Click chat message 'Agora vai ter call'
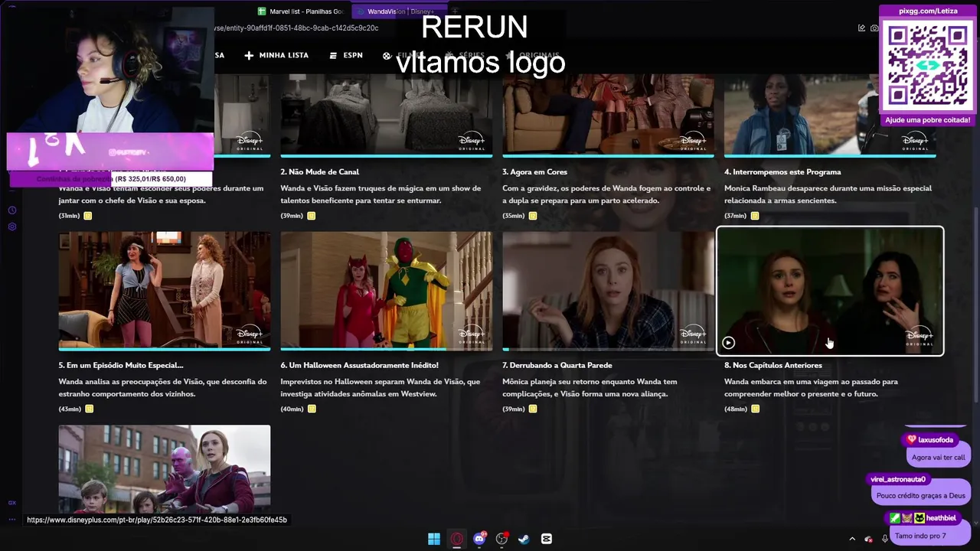Image resolution: width=980 pixels, height=551 pixels. point(938,457)
